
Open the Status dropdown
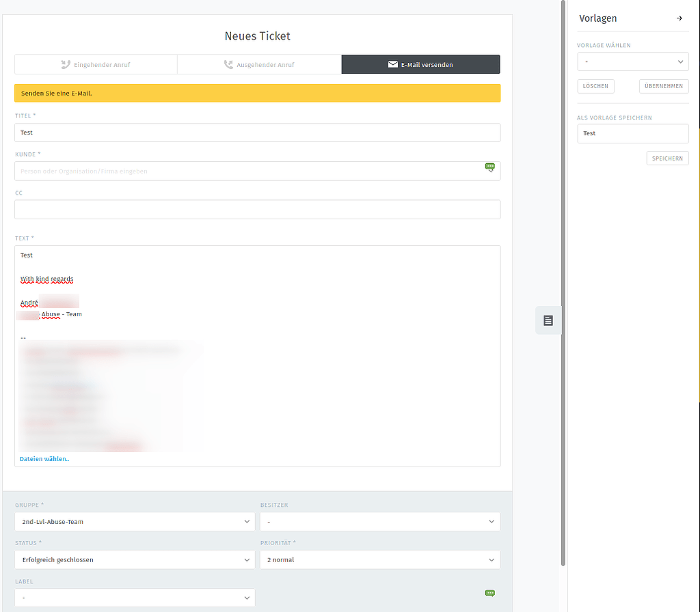(135, 560)
